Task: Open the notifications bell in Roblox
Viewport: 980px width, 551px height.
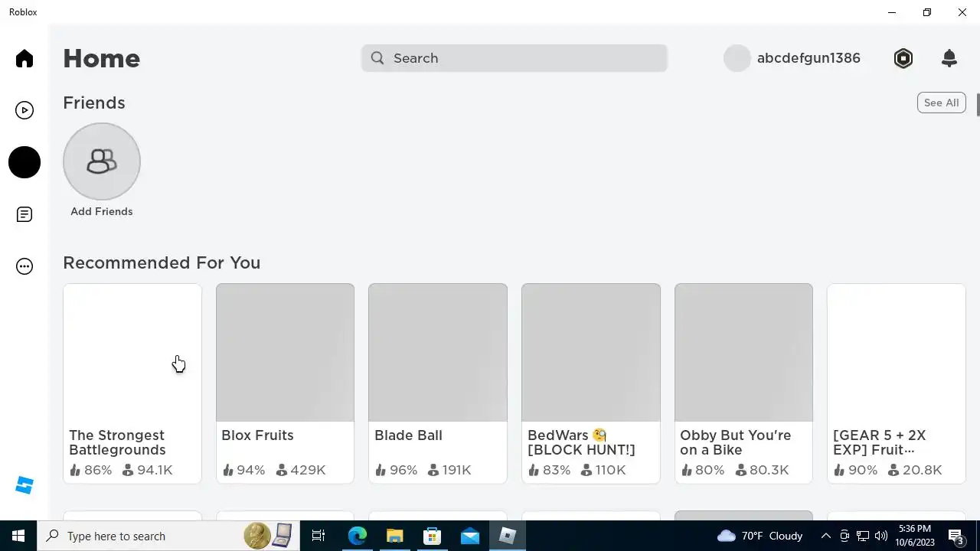Action: [949, 58]
